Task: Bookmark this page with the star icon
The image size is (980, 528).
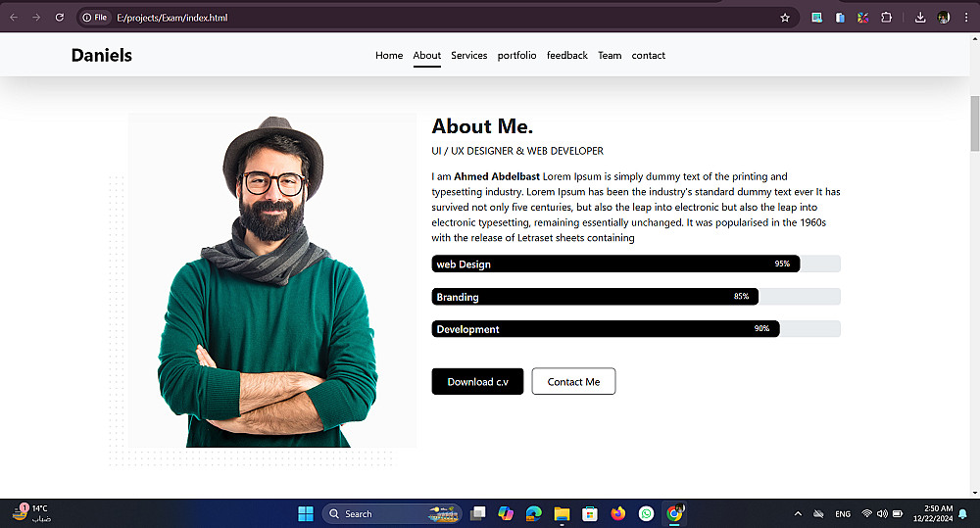Action: pos(785,18)
